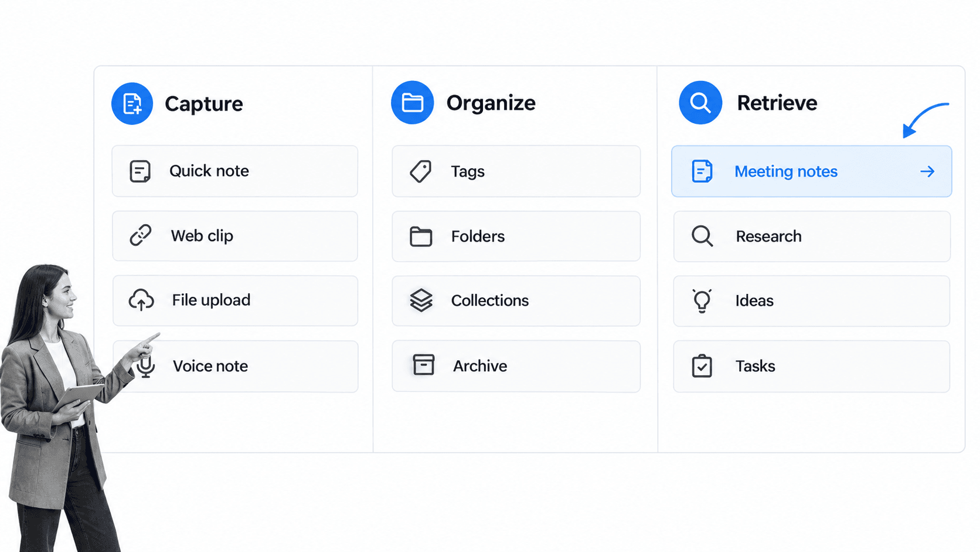Click the Organize heading text
This screenshot has width=980, height=552.
point(491,103)
